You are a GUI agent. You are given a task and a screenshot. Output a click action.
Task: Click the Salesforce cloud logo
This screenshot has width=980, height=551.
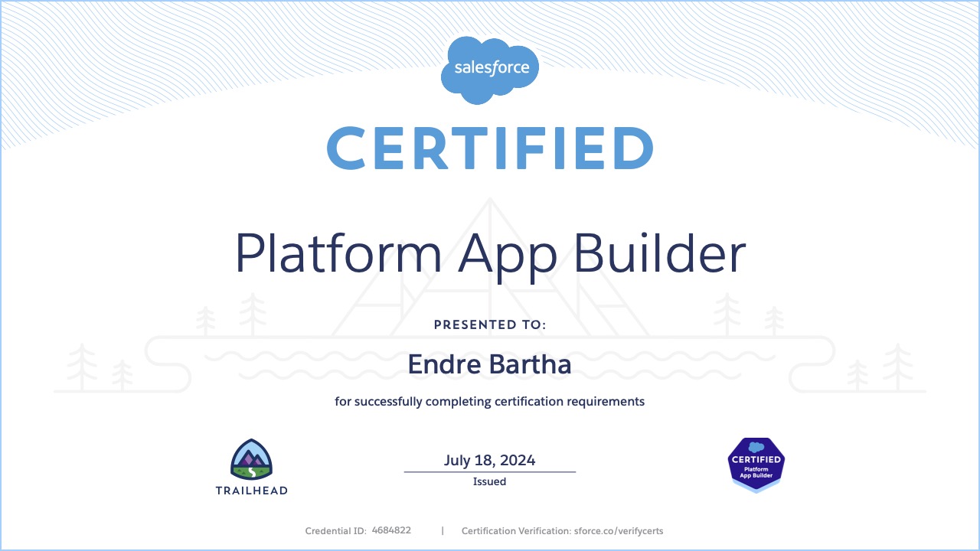(x=490, y=67)
